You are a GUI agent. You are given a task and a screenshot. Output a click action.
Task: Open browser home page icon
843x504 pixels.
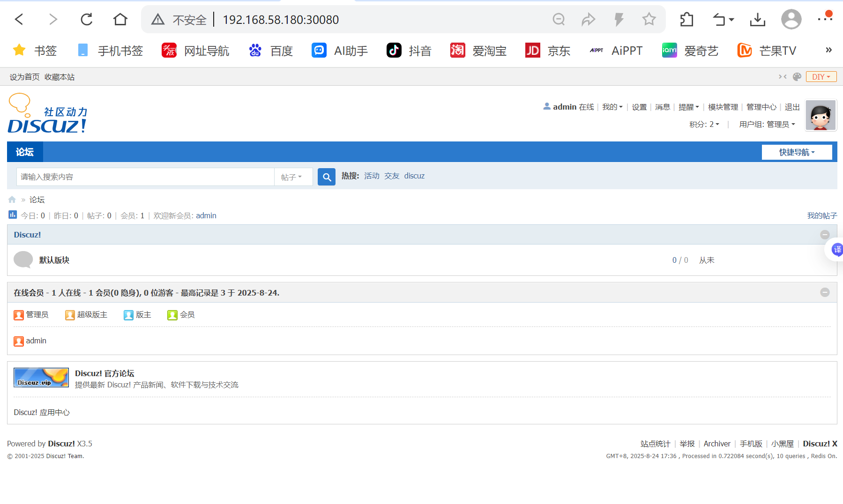click(120, 19)
